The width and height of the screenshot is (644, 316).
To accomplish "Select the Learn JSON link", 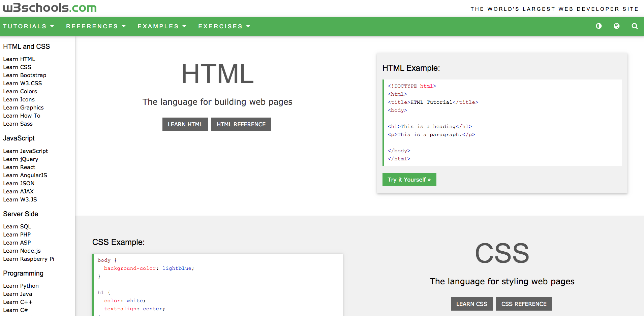I will (x=19, y=183).
